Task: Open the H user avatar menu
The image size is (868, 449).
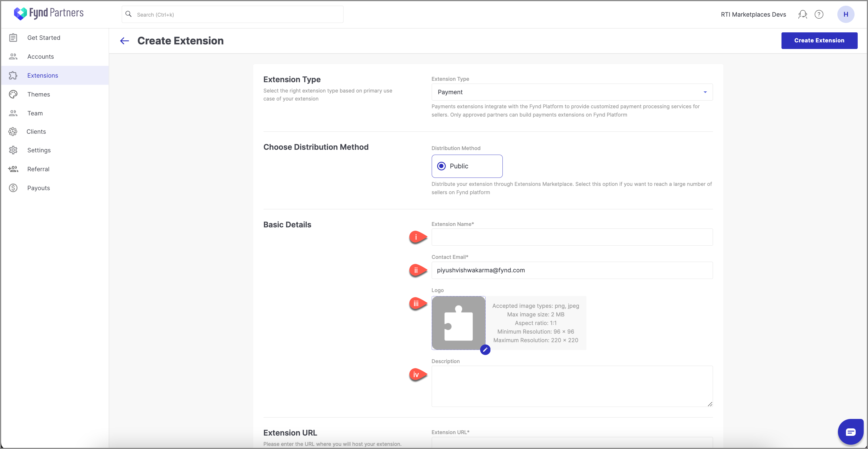Action: pyautogui.click(x=845, y=15)
